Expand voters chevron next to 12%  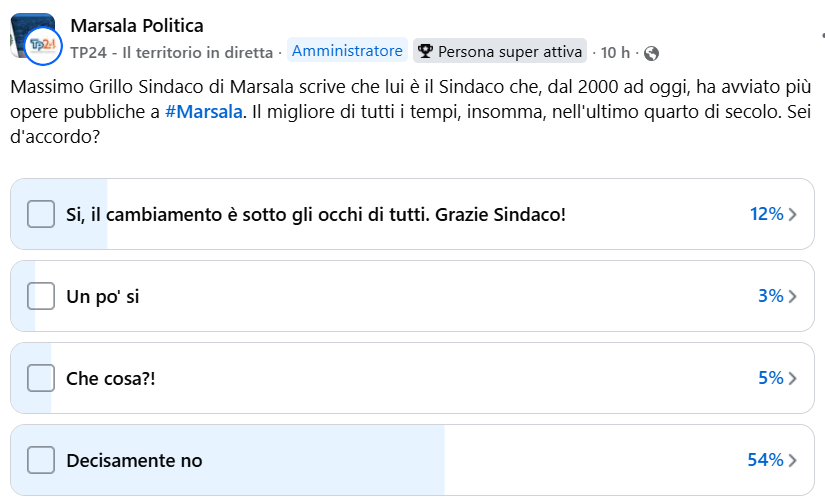[793, 214]
